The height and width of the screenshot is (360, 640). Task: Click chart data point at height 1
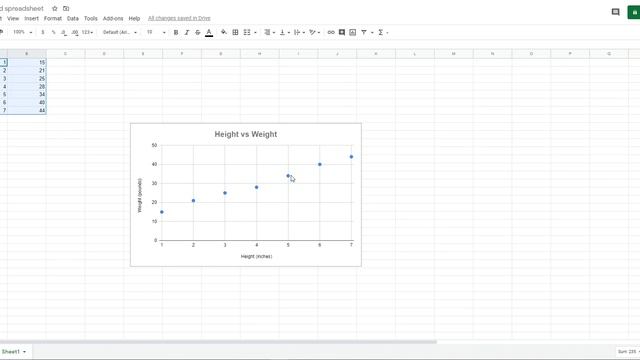tap(162, 212)
